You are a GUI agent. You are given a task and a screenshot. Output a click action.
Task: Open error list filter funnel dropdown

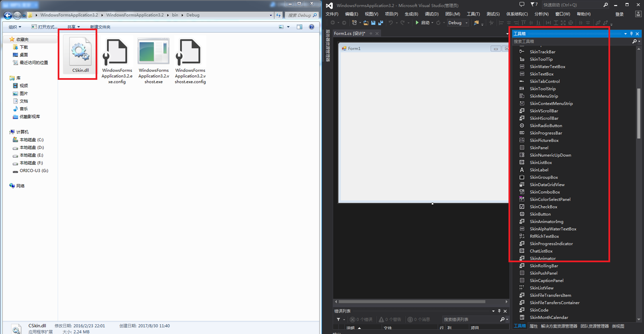click(x=340, y=319)
